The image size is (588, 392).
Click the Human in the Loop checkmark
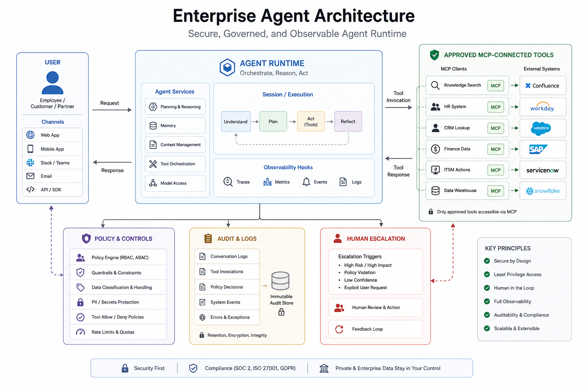point(487,288)
